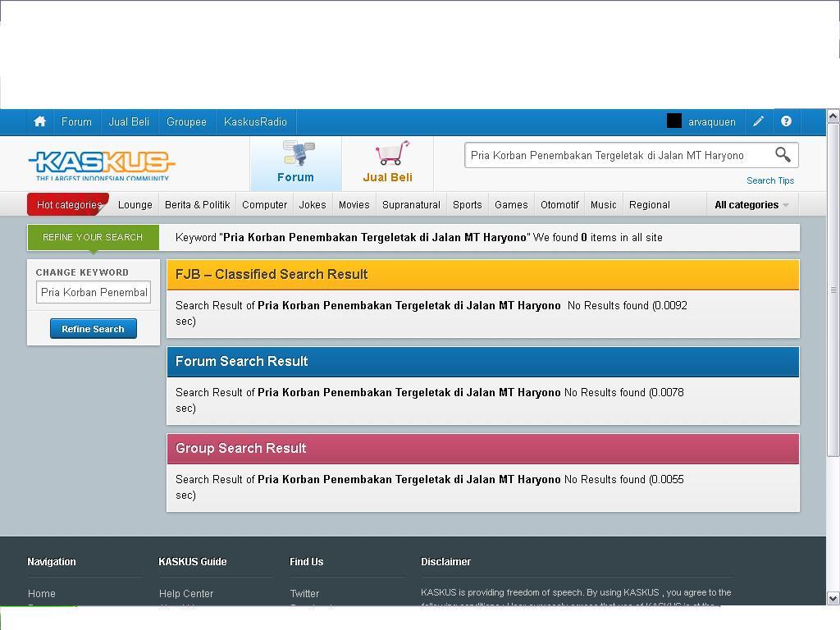Open help via question mark icon

pos(786,121)
